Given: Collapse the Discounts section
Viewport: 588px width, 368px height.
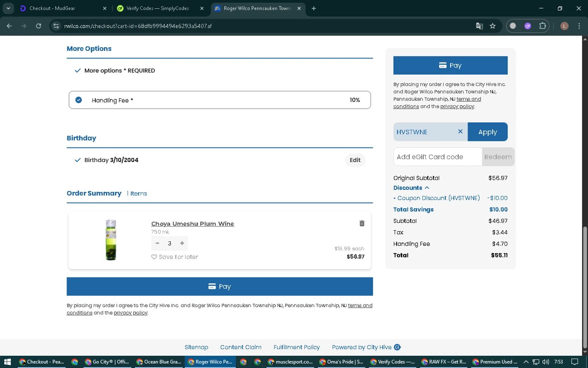Looking at the screenshot, I should [x=411, y=188].
